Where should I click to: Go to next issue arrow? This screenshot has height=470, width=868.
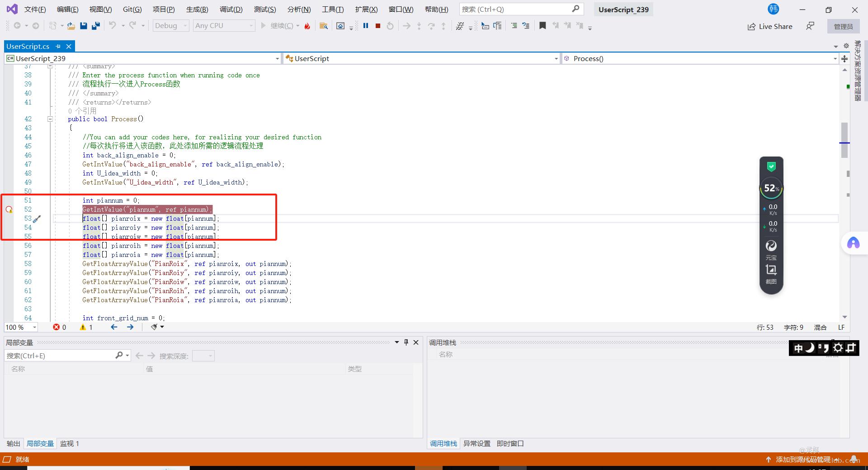[130, 327]
